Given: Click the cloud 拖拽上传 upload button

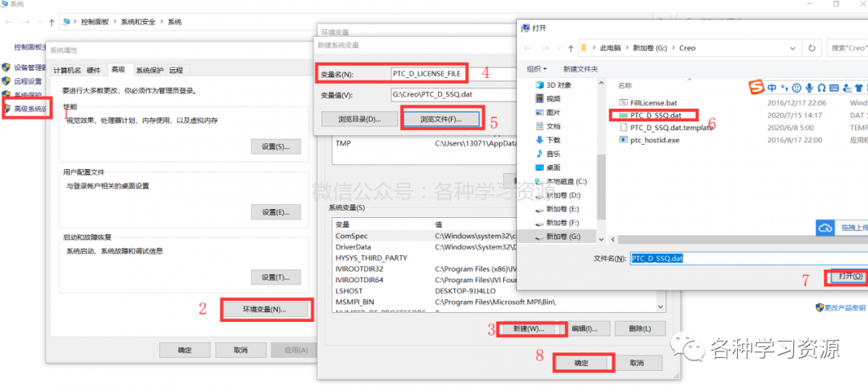Looking at the screenshot, I should (x=841, y=228).
